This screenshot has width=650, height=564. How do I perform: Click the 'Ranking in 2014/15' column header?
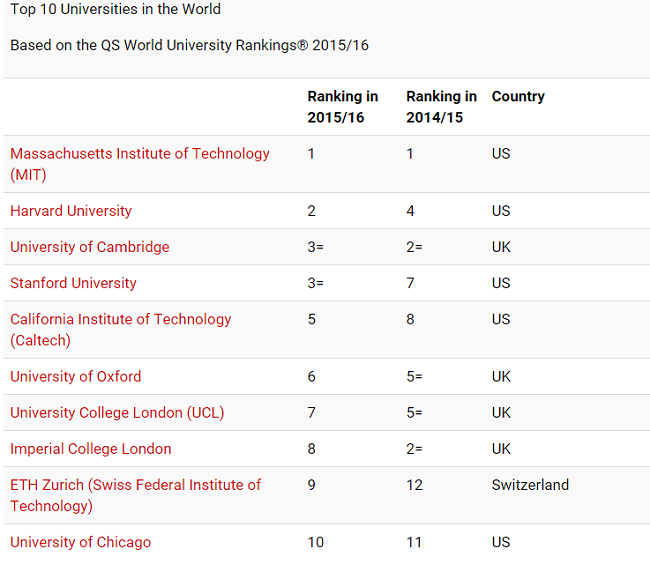(441, 107)
